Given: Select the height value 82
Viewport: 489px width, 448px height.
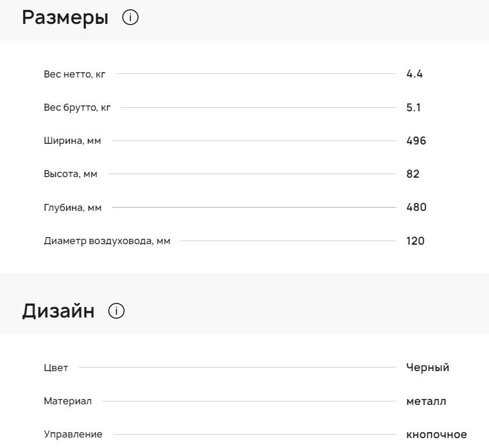Looking at the screenshot, I should pos(413,174).
